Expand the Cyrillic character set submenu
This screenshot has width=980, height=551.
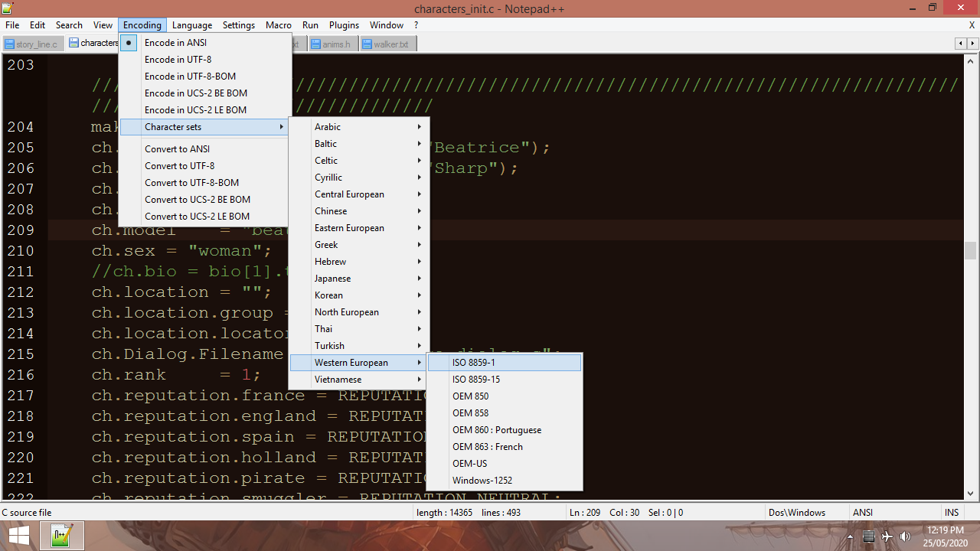[x=359, y=178]
